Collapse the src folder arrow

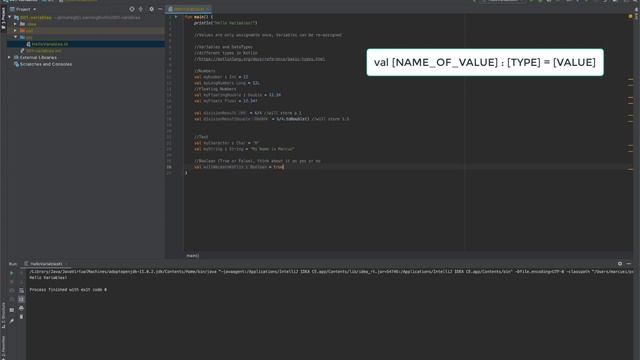coord(16,37)
